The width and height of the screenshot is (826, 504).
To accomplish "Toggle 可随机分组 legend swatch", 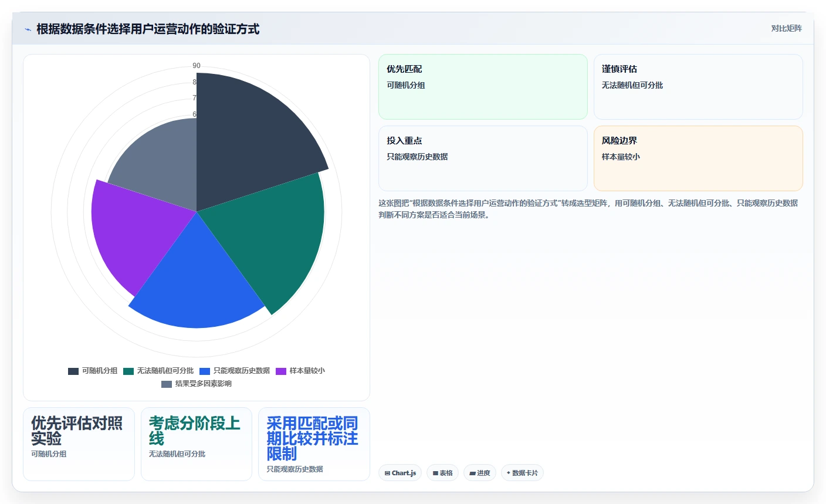I will (x=73, y=371).
